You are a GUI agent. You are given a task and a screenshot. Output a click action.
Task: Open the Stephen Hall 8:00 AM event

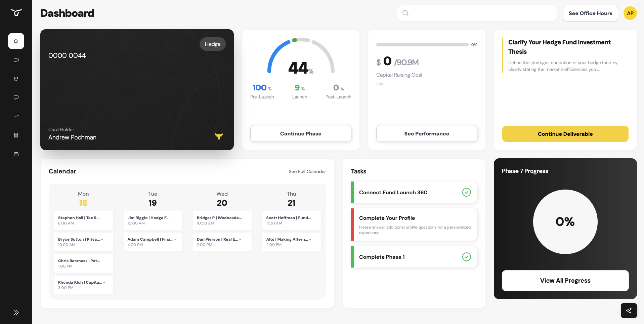tap(83, 220)
